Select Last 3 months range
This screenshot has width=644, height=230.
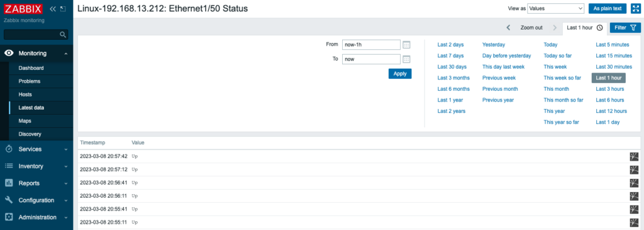click(x=453, y=78)
